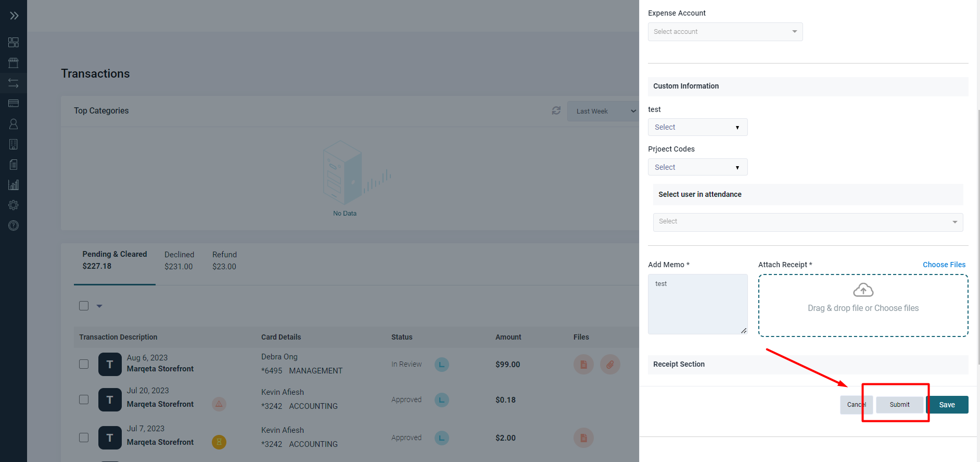Click the warning triangle icon on the Jul 20 transaction
This screenshot has height=462, width=980.
pyautogui.click(x=219, y=404)
